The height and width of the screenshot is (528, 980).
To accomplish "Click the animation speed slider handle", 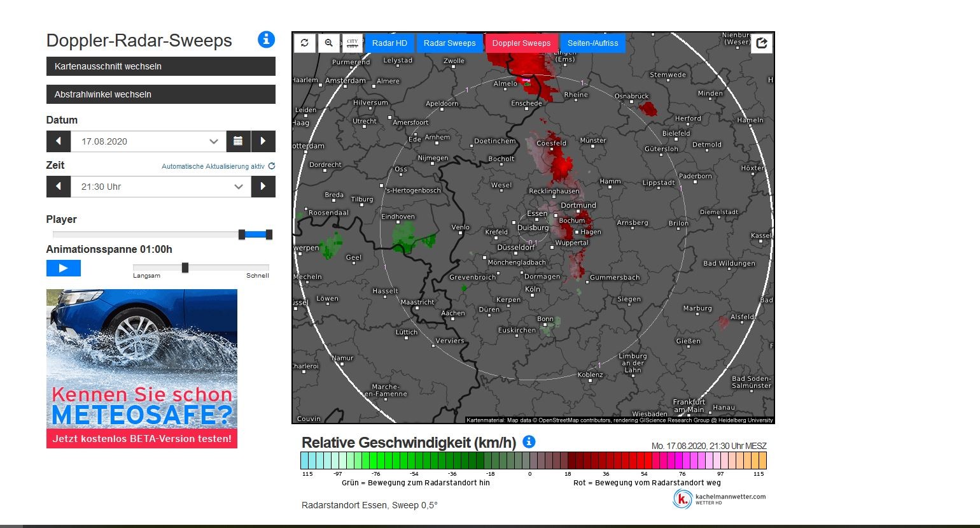I will point(185,268).
